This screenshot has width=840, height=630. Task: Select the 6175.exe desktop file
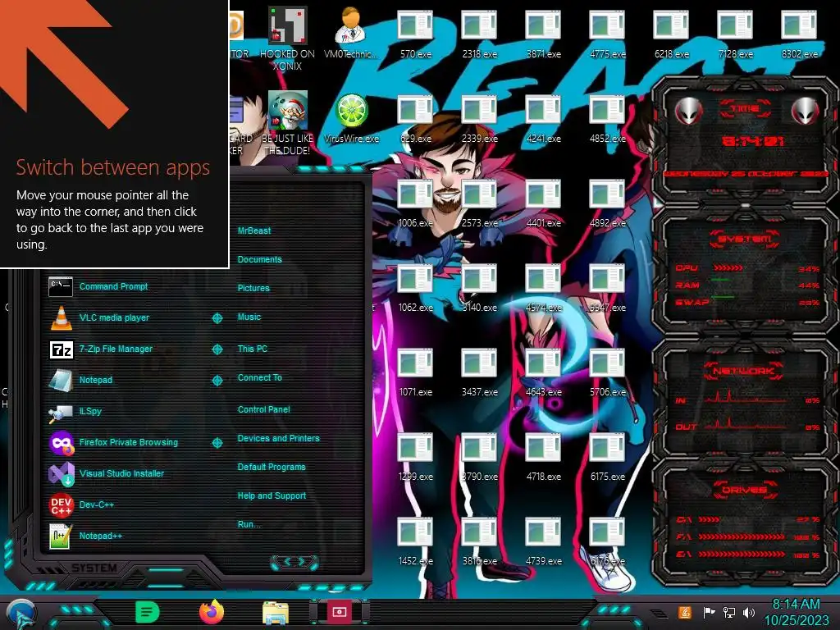(x=608, y=456)
